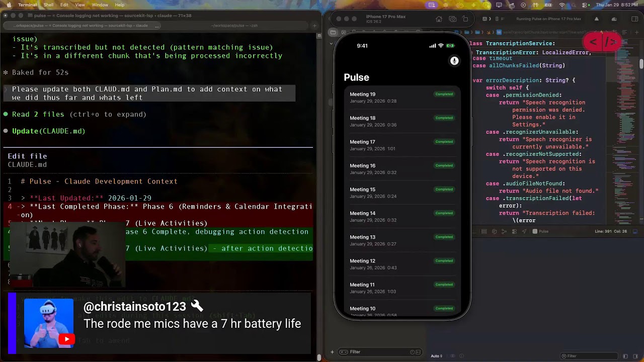Show recent files clock filter icon
Screen dimensions: 644x362
pyautogui.click(x=412, y=352)
